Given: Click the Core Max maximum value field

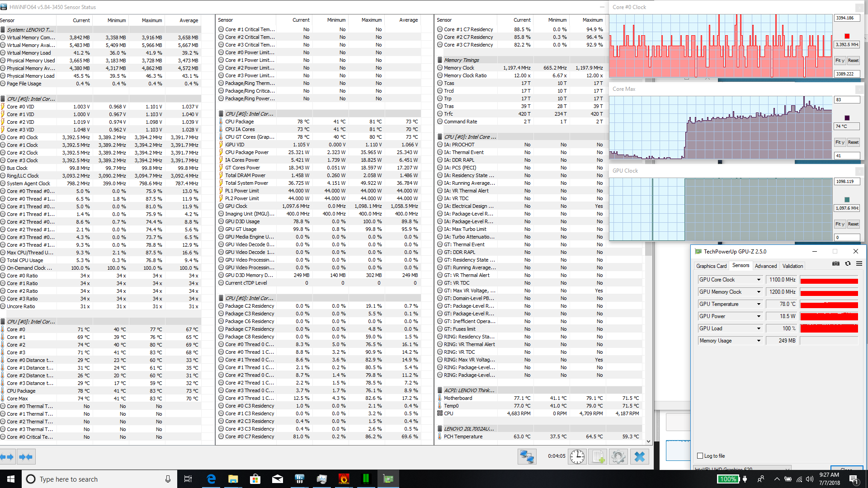Looking at the screenshot, I should (x=847, y=100).
